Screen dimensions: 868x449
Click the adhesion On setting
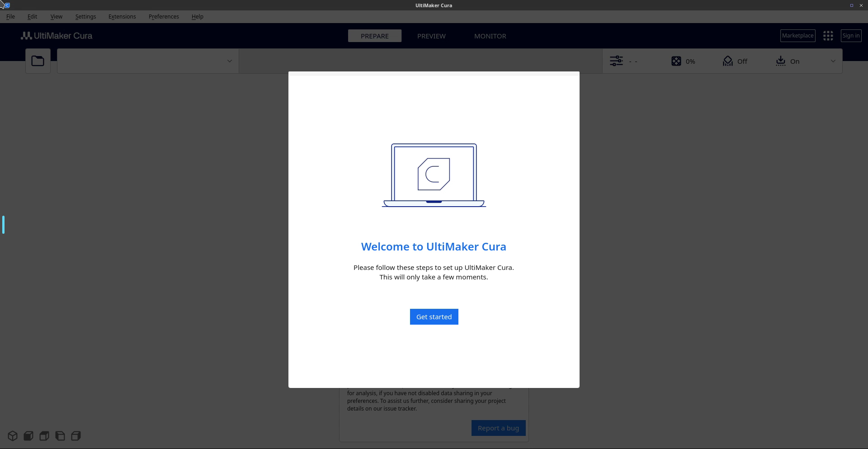787,61
